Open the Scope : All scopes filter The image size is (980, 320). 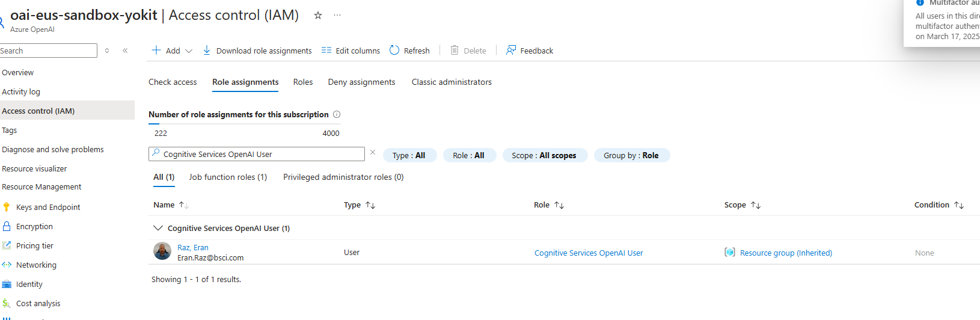(x=544, y=155)
